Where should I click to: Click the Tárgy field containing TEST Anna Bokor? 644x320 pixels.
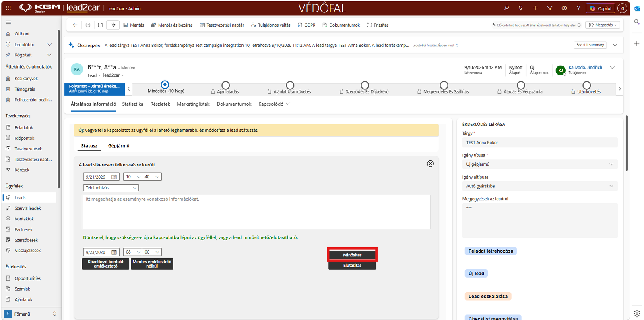pyautogui.click(x=540, y=143)
